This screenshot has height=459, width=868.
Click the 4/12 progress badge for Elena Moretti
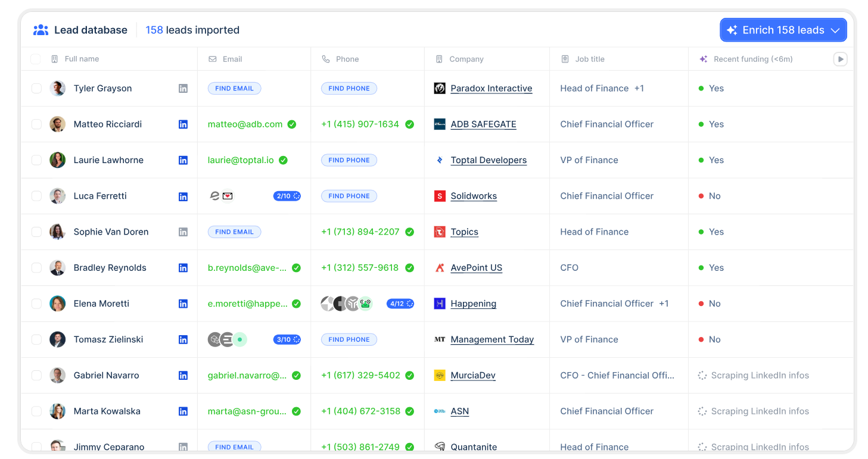[400, 304]
